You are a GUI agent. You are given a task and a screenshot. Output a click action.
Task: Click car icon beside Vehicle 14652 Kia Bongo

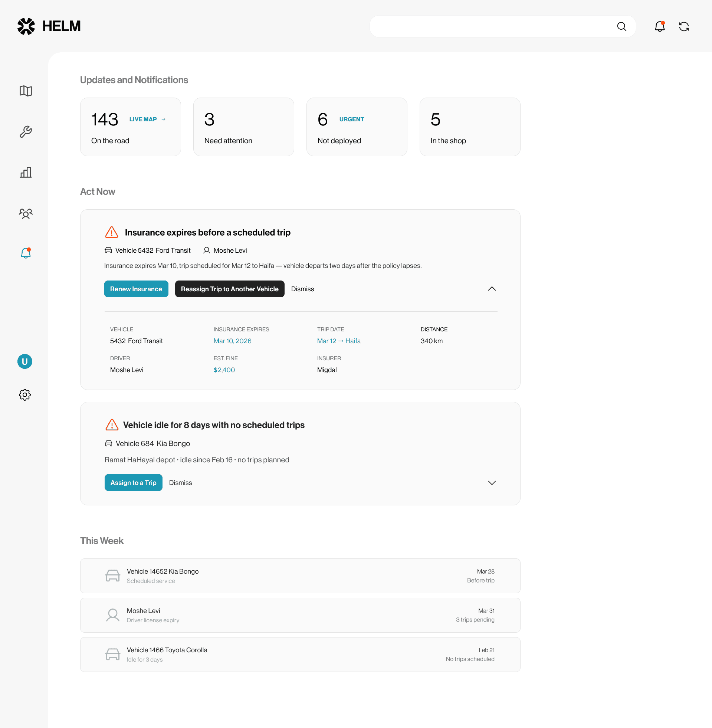112,576
